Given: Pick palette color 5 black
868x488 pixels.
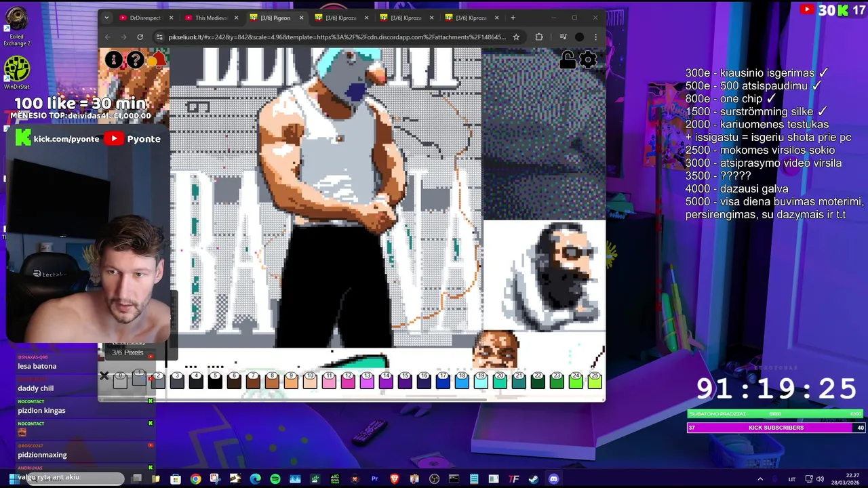Looking at the screenshot, I should pos(215,381).
